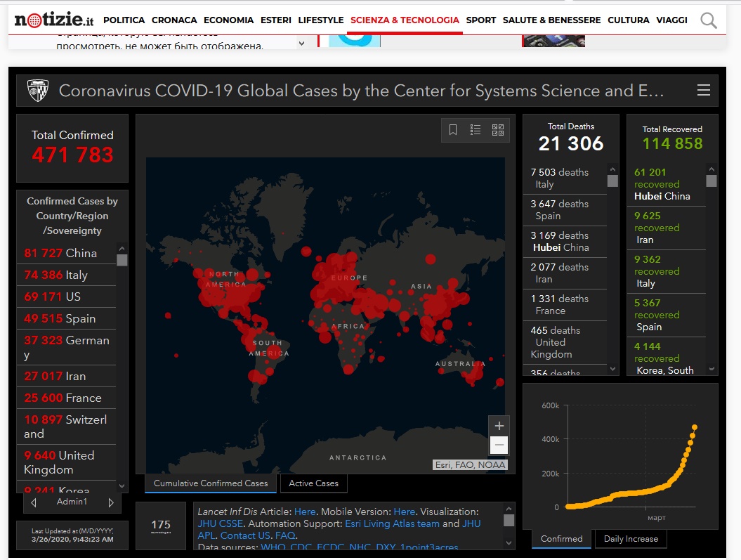Open the Politica menu item
This screenshot has height=560, width=741.
tap(124, 20)
